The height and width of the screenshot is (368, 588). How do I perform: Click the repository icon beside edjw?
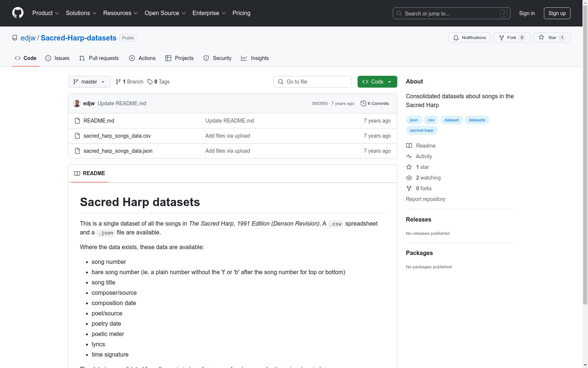tap(15, 38)
